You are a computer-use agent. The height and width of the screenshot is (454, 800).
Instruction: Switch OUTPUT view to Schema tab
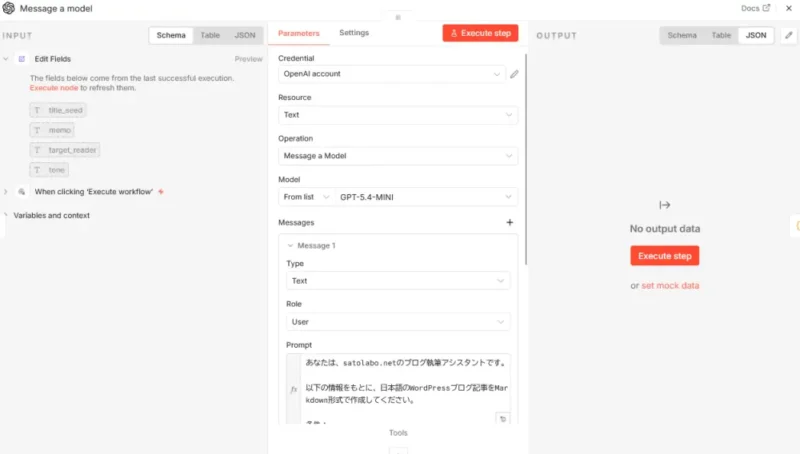(682, 35)
